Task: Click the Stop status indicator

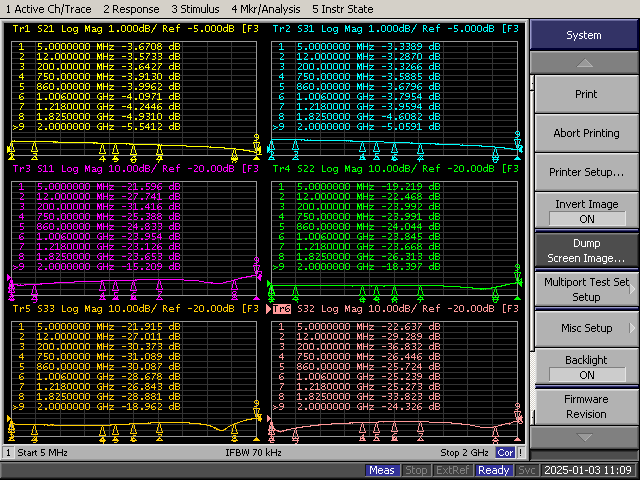Action: [417, 470]
